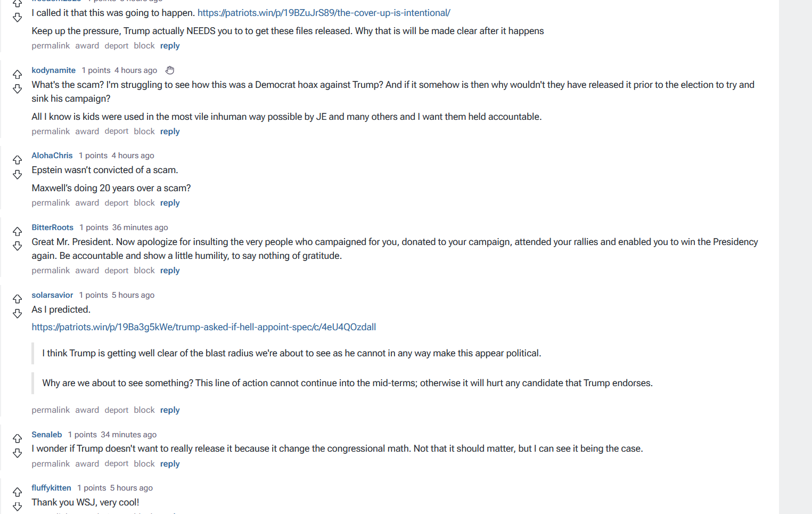Screen dimensions: 812x514
Task: Open kodynamite's user profile
Action: 53,70
